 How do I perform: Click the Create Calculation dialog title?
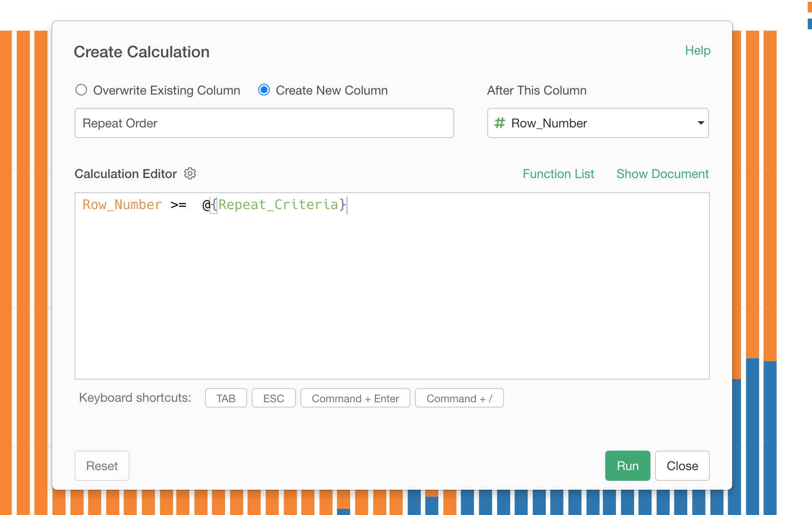point(142,52)
